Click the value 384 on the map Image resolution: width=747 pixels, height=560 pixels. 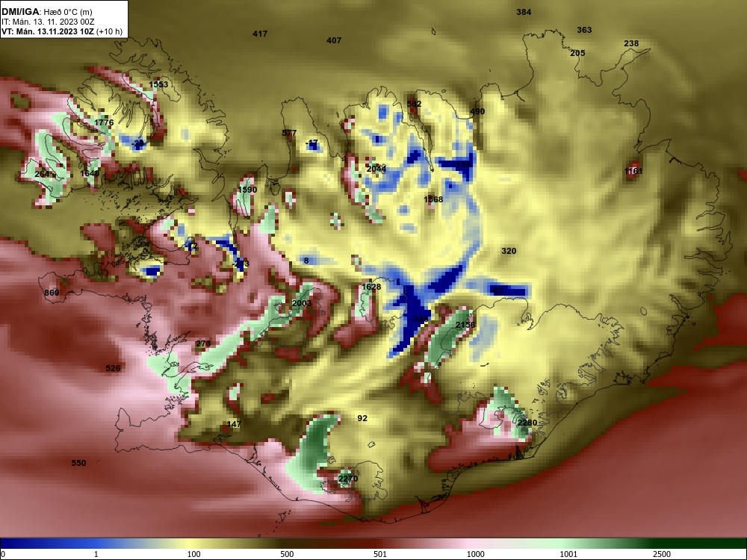tap(524, 12)
